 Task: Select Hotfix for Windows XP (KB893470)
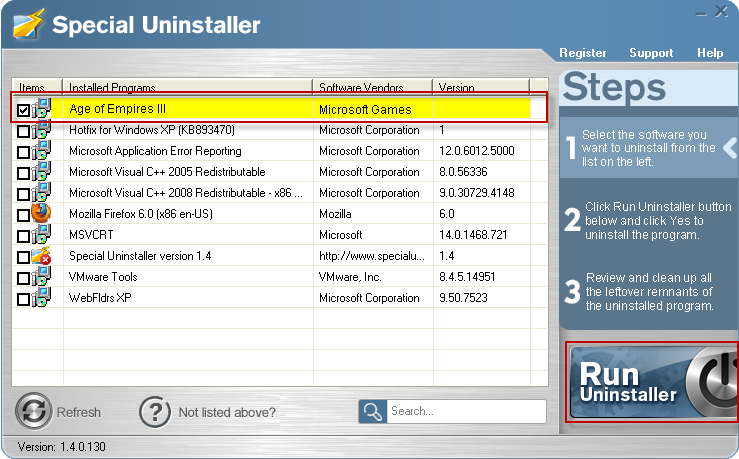[152, 130]
